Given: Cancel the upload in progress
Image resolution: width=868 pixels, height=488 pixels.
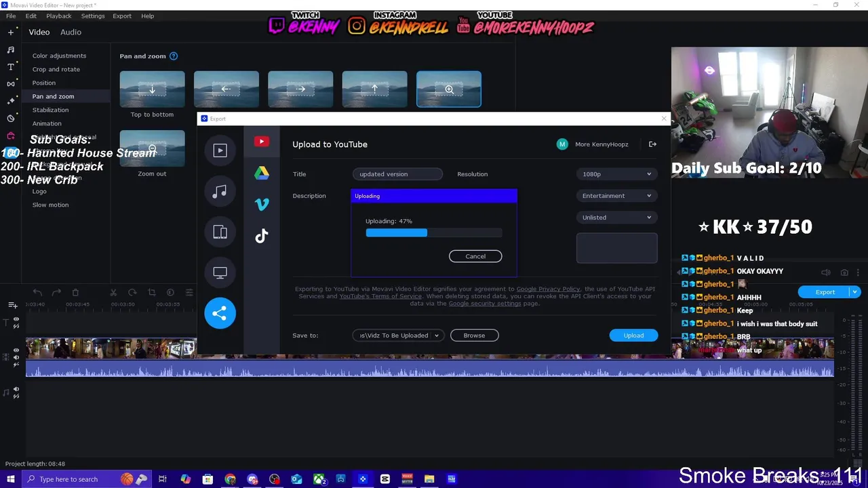Looking at the screenshot, I should coord(475,256).
